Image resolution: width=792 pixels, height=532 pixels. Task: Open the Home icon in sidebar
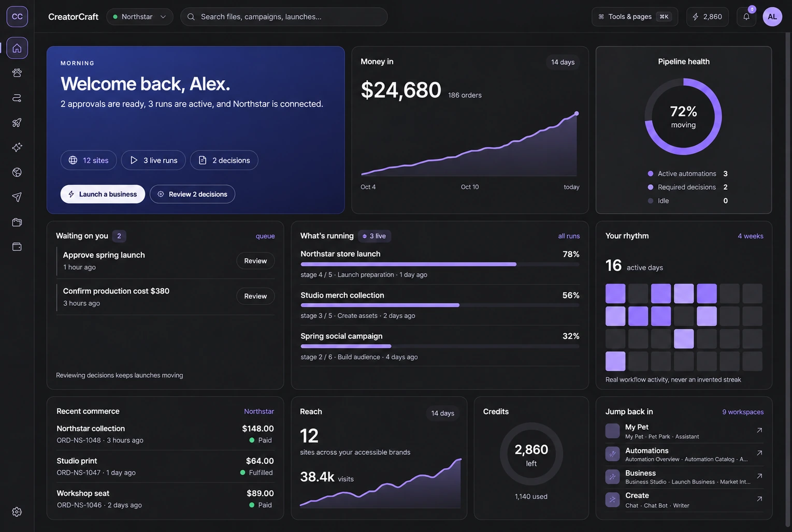tap(17, 48)
